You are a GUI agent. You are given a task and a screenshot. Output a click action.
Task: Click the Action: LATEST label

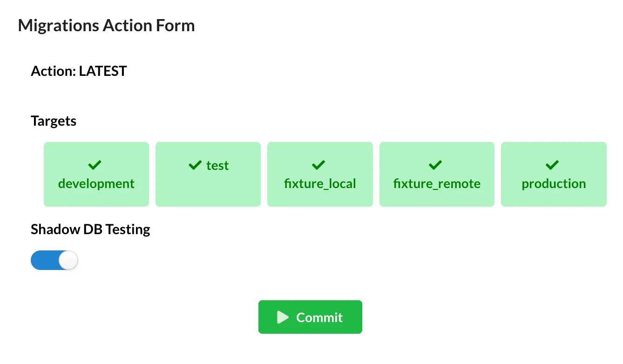coord(79,71)
